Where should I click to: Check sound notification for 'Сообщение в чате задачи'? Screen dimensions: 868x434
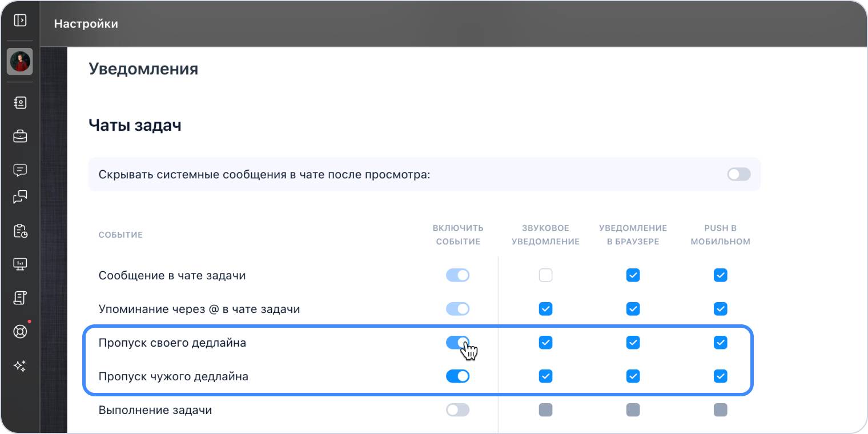pos(545,276)
